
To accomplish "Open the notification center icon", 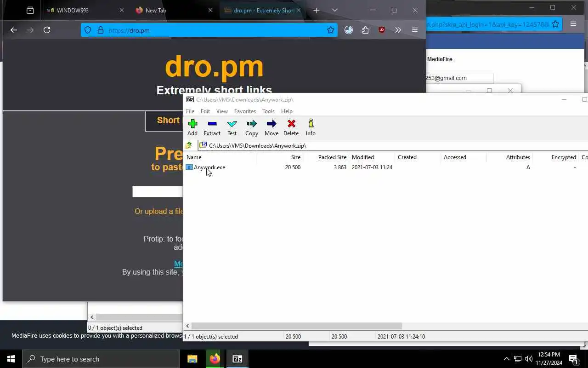I will coord(573,359).
